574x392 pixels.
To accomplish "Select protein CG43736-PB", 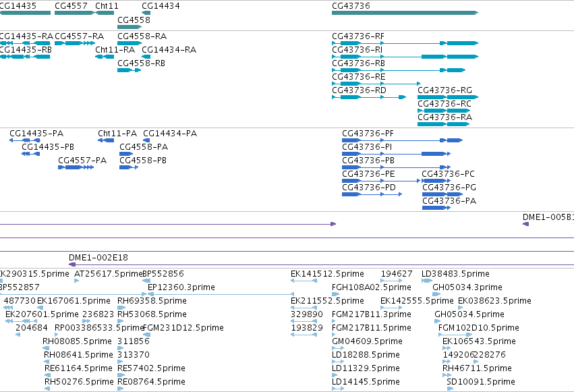I will (396, 167).
